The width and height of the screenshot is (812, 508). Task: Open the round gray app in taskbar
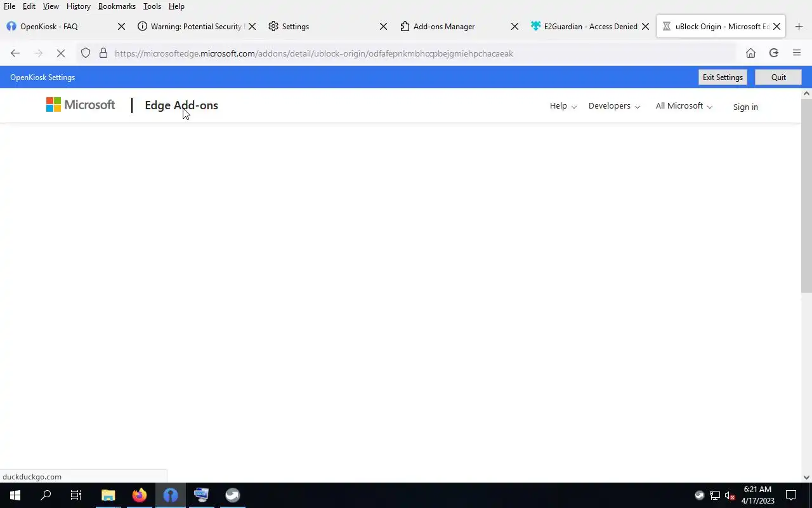click(233, 495)
